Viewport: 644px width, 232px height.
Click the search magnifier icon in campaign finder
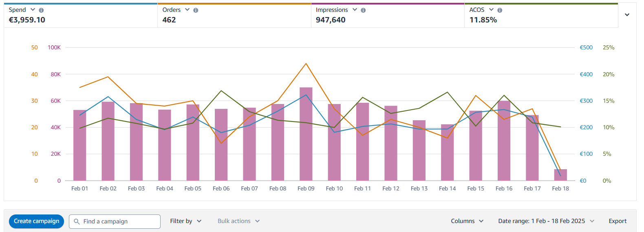[x=77, y=221]
